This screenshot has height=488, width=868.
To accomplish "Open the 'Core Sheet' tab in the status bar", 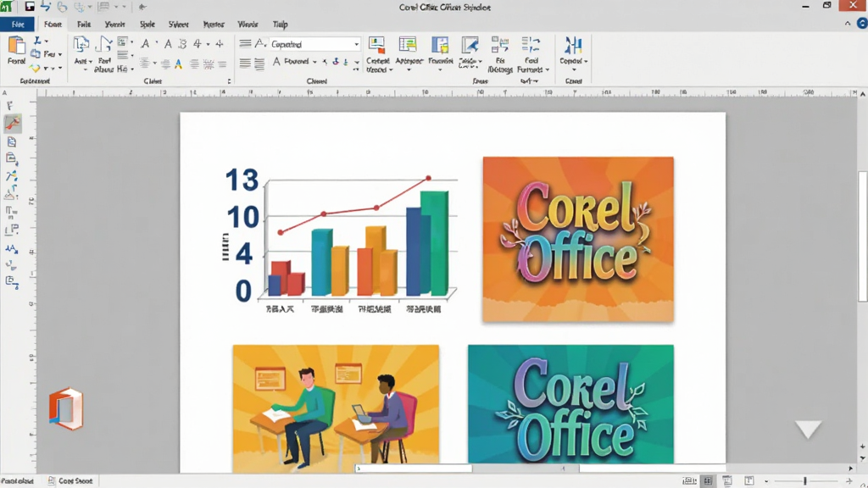I will 70,481.
